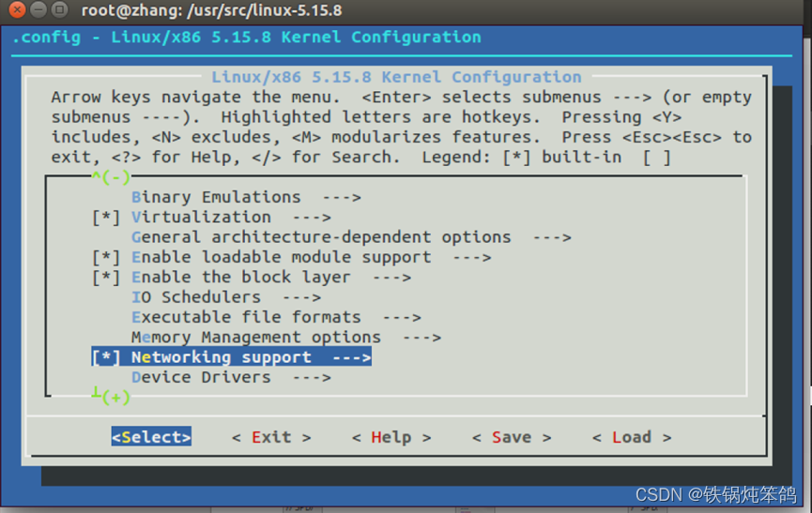This screenshot has width=812, height=513.
Task: Toggle the Virtualization [*] checkbox
Action: coord(106,218)
